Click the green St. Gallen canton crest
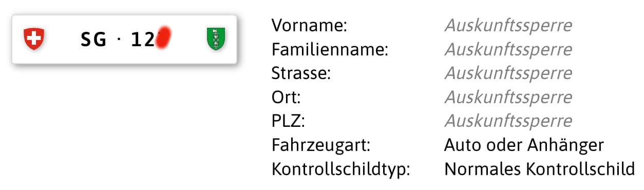This screenshot has height=190, width=644. tap(216, 39)
